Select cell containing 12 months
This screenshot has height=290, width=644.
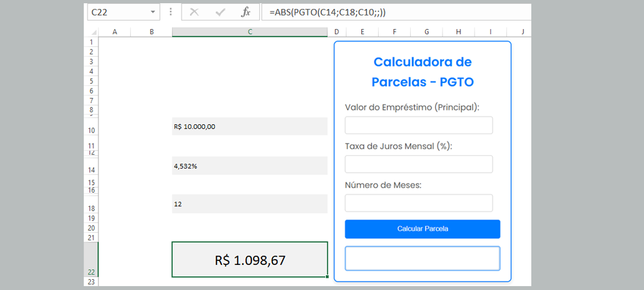(250, 204)
